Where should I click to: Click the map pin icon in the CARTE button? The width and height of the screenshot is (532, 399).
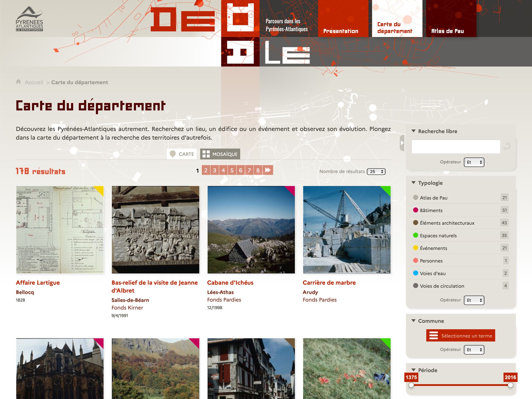173,154
